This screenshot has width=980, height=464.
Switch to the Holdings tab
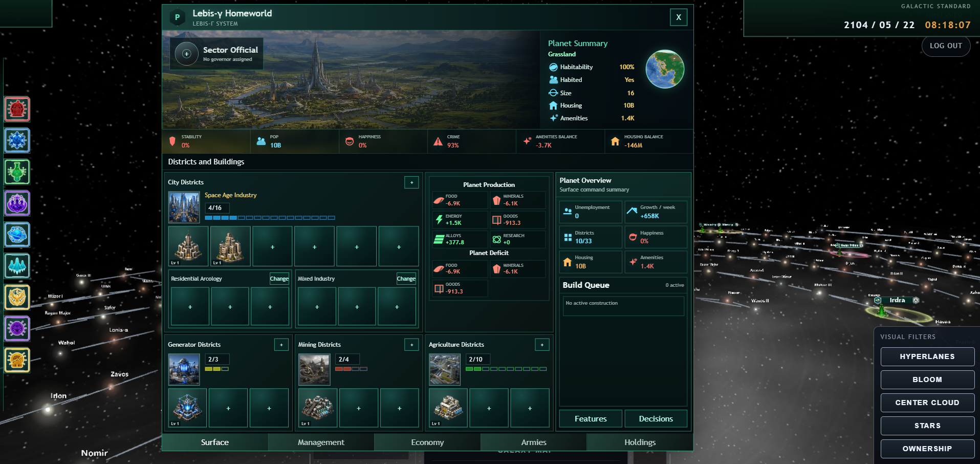click(x=640, y=442)
